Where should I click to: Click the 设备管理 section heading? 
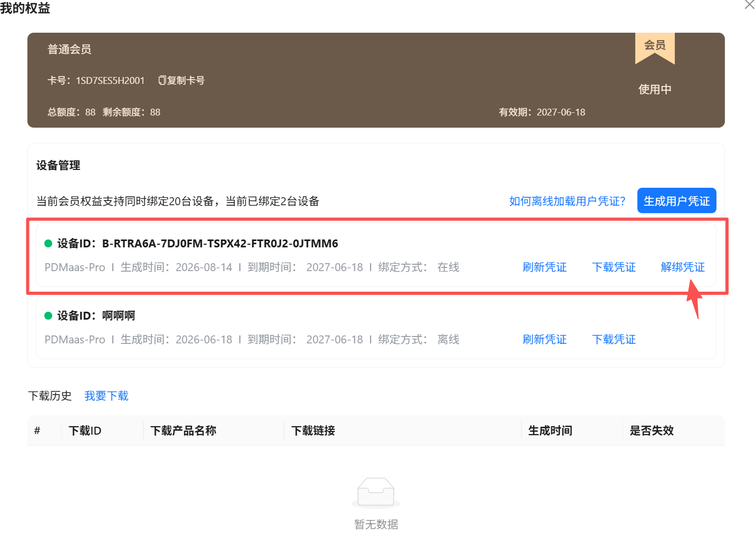click(x=58, y=165)
